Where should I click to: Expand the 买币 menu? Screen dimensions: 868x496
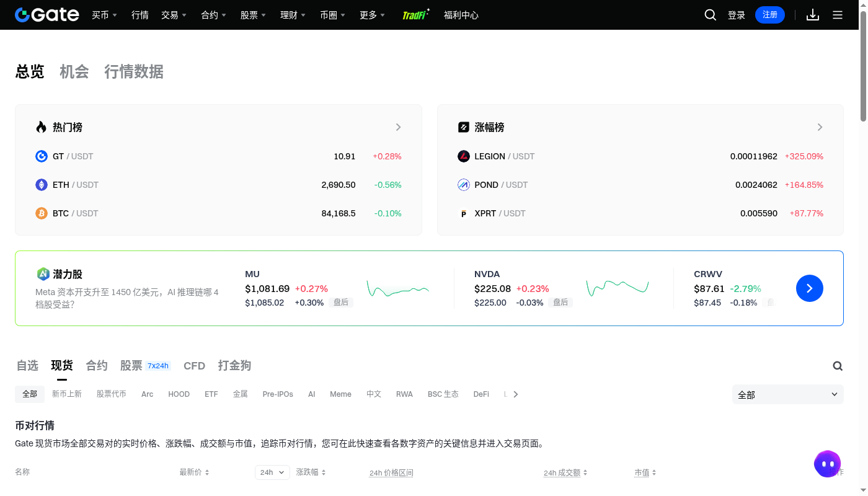click(104, 15)
